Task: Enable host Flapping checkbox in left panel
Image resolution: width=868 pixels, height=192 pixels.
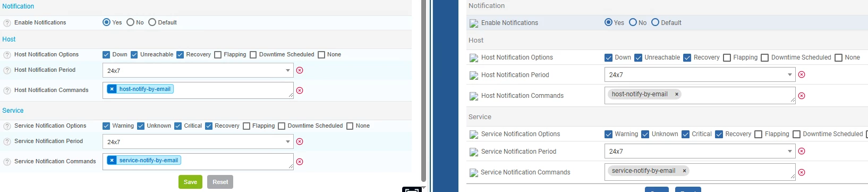Action: point(218,55)
